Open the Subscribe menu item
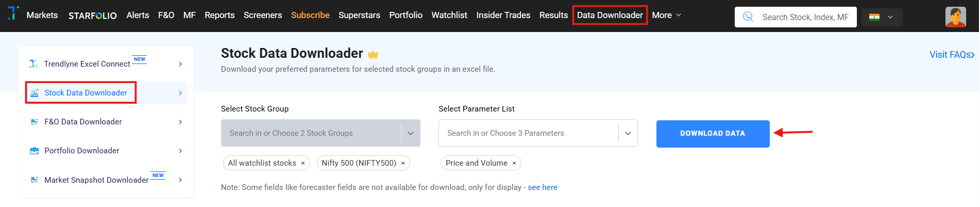 click(x=310, y=15)
